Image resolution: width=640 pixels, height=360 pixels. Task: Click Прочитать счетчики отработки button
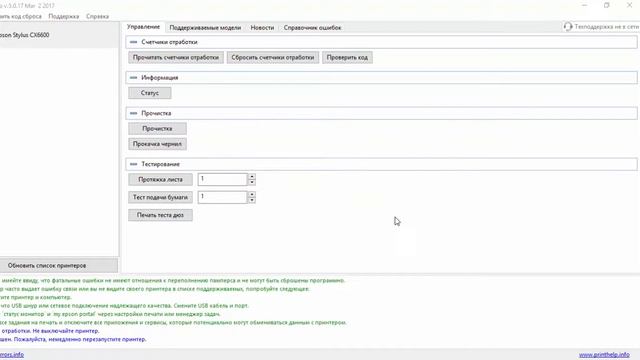pos(176,58)
